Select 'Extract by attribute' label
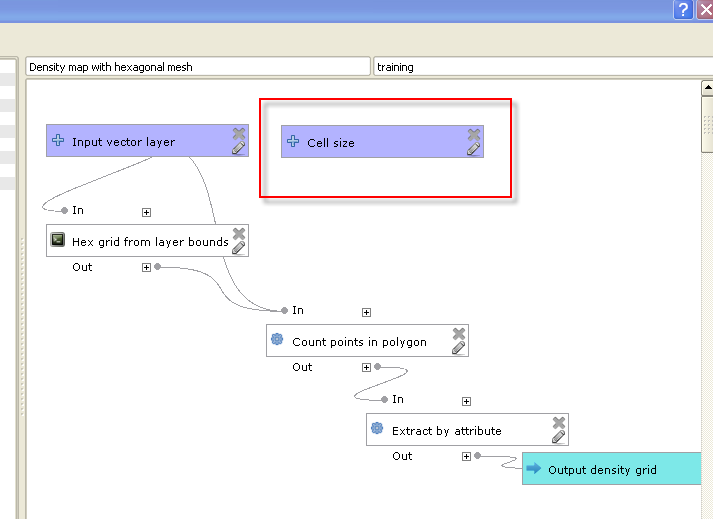Image resolution: width=713 pixels, height=519 pixels. click(x=447, y=431)
